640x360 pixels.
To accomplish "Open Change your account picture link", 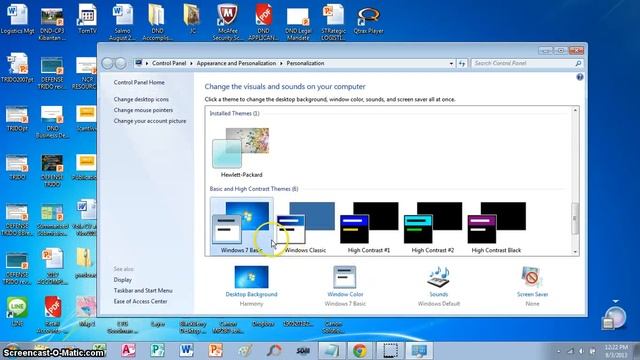I will coord(150,121).
